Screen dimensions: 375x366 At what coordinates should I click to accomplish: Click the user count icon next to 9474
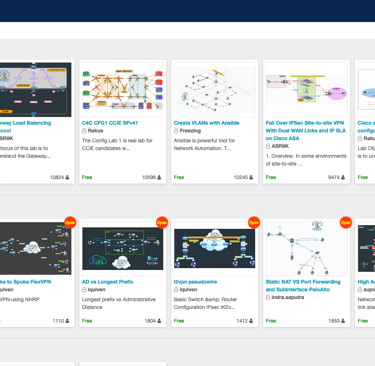point(343,177)
